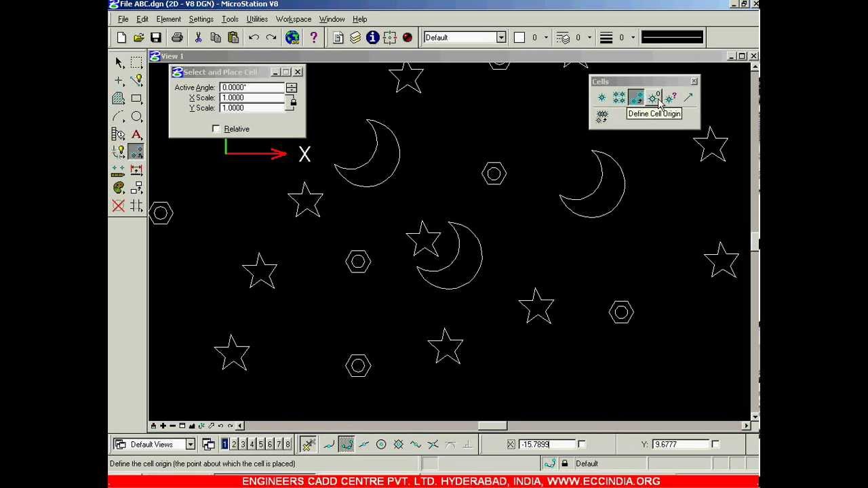Click the Active Angle input field

(x=252, y=87)
